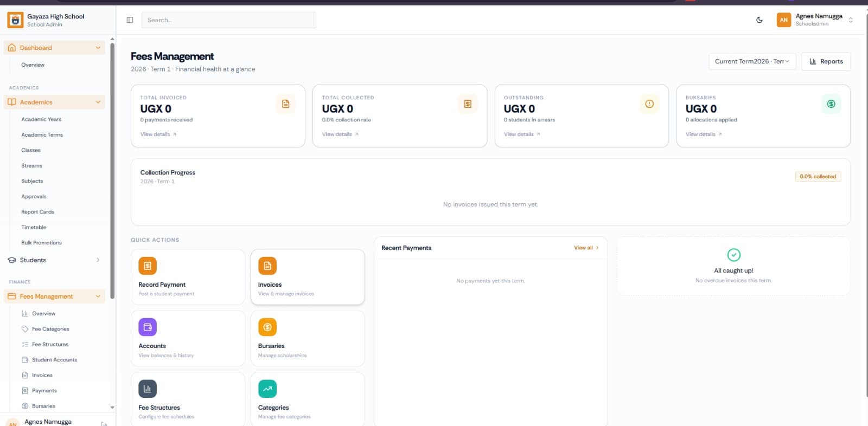Open the Current Term dropdown
The image size is (868, 426).
[x=752, y=61]
